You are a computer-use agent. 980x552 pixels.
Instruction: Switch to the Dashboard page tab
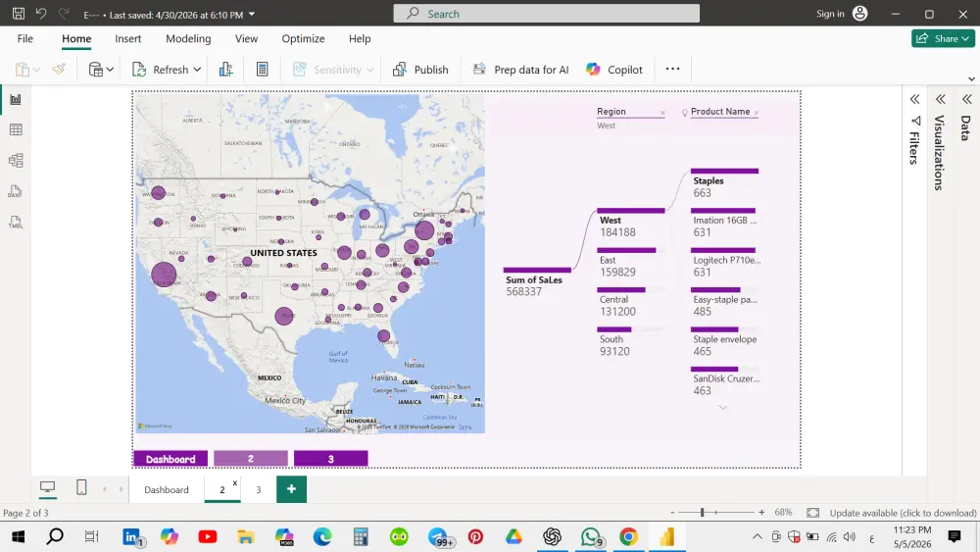point(167,489)
